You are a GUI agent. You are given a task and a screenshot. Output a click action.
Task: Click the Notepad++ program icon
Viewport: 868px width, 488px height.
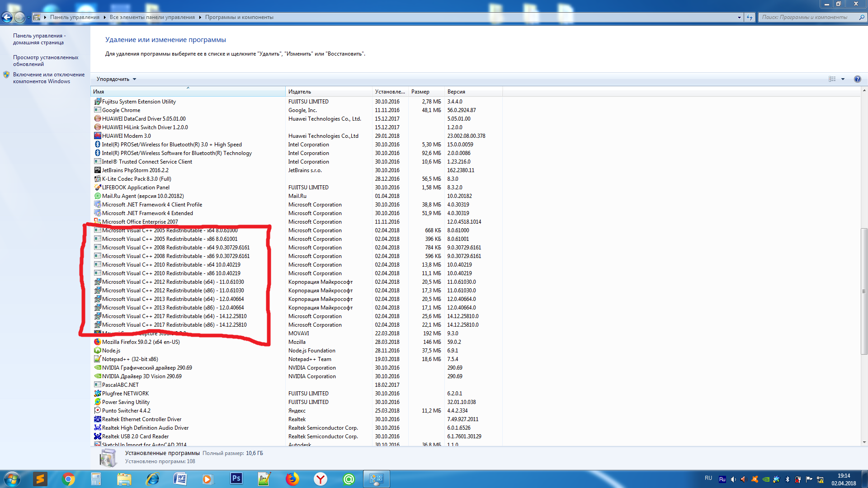point(97,359)
